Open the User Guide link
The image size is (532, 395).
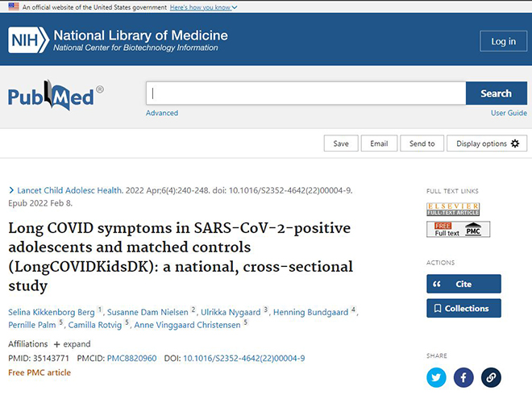509,113
